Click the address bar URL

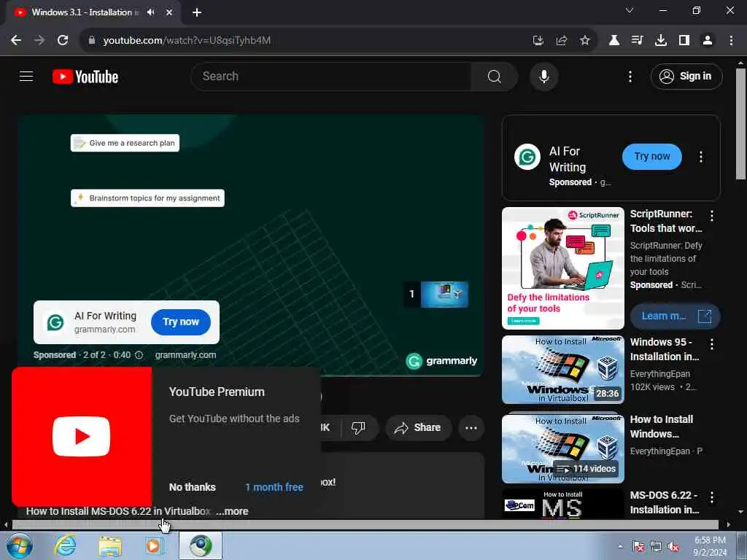[187, 41]
